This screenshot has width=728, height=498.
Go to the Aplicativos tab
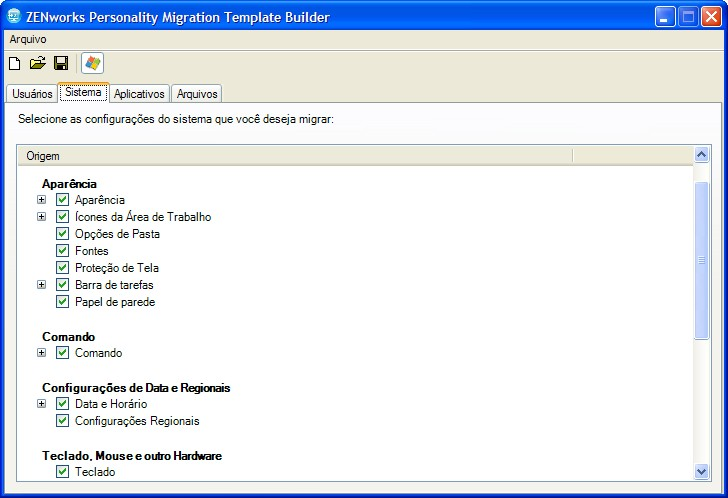click(x=139, y=94)
